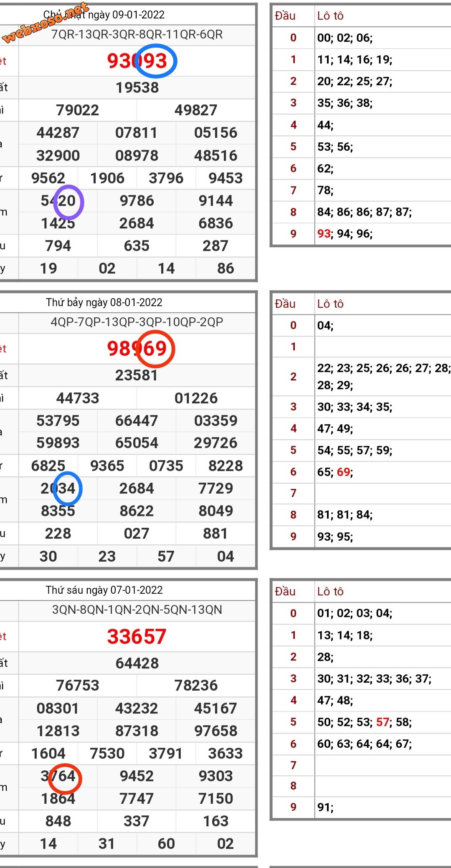Select the result number "23581"
The height and width of the screenshot is (868, 451).
coord(137,375)
